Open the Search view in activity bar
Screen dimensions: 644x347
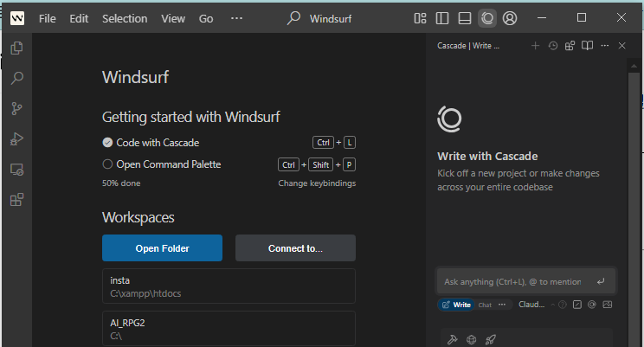pos(16,78)
